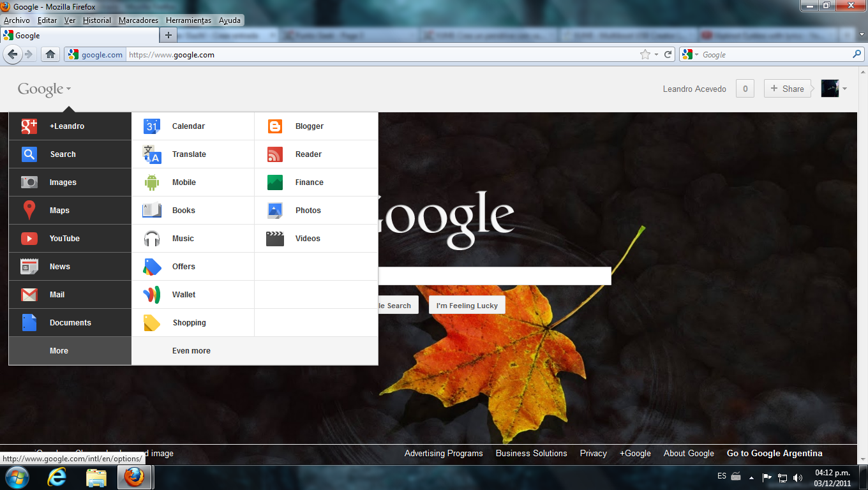Go back with the Firefox back arrow
This screenshot has width=868, height=490.
click(x=12, y=54)
